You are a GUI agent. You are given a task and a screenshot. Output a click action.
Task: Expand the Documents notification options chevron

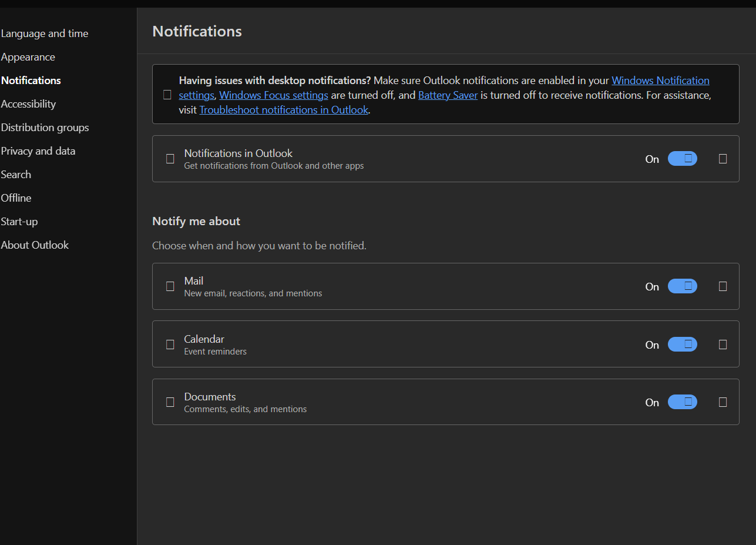723,402
